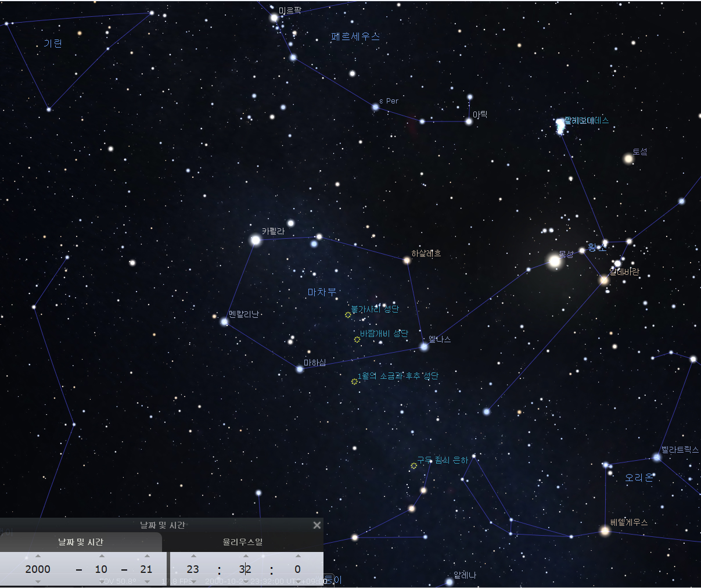Click the year field showing 2000
The height and width of the screenshot is (588, 701).
[38, 569]
